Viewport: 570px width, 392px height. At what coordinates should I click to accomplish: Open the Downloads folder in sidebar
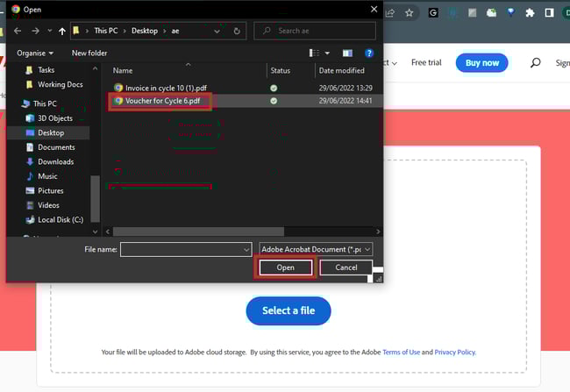pos(55,161)
